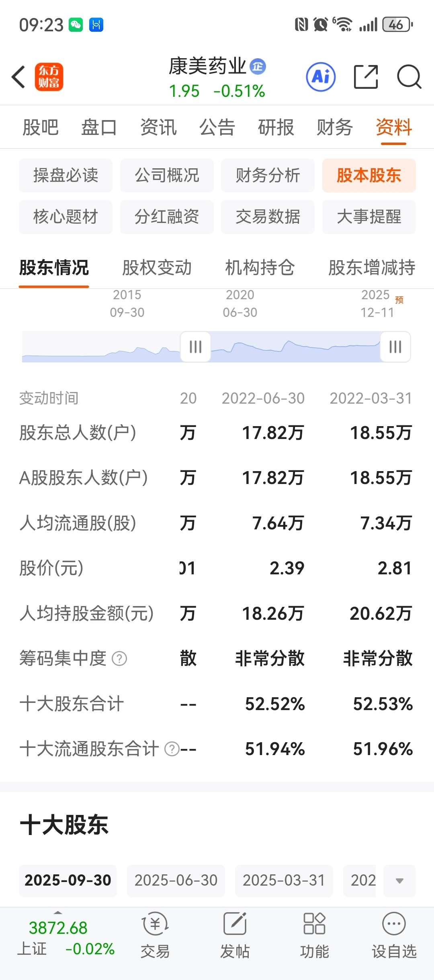Screen dimensions: 434x980
Task: Open the 公司概况 section
Action: (x=167, y=176)
